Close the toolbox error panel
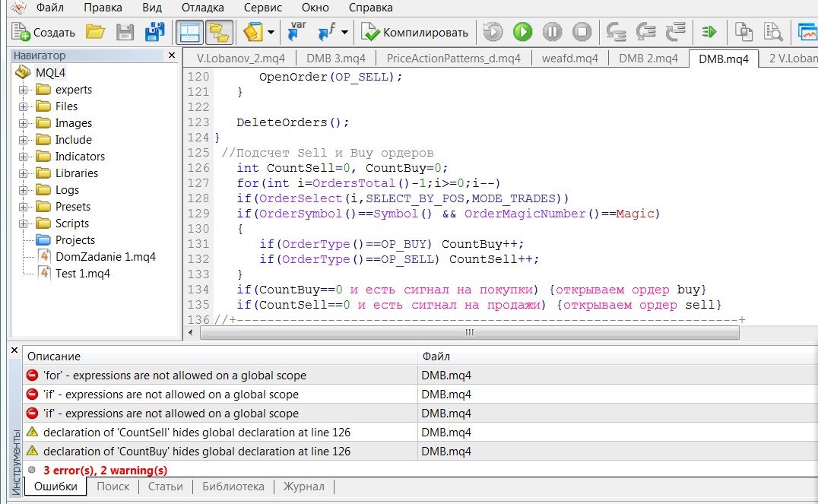Screen dimensions: 818x504 coord(14,350)
